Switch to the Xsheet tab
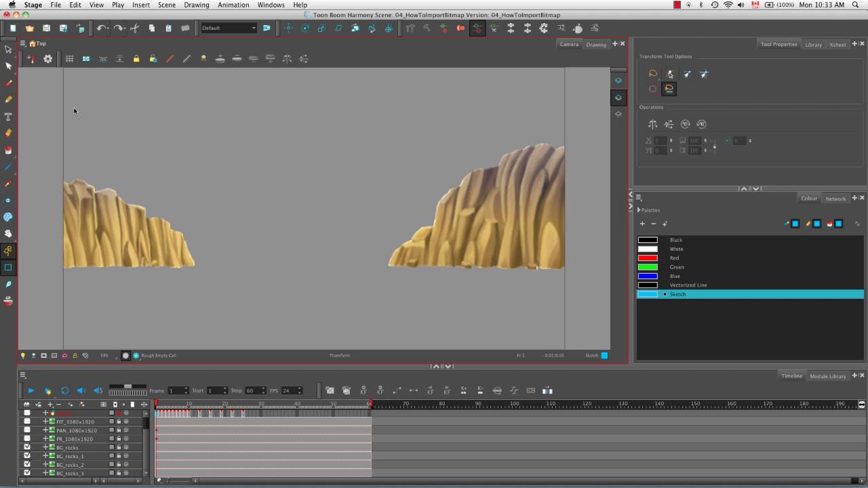Image resolution: width=868 pixels, height=488 pixels. (837, 45)
